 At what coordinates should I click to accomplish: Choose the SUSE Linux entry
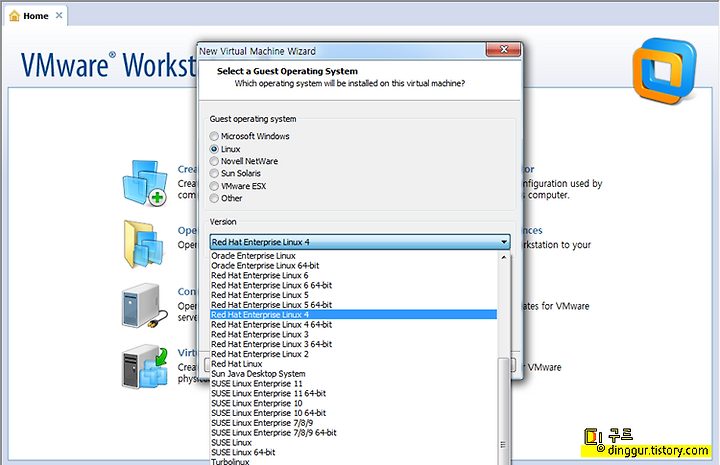pos(354,443)
